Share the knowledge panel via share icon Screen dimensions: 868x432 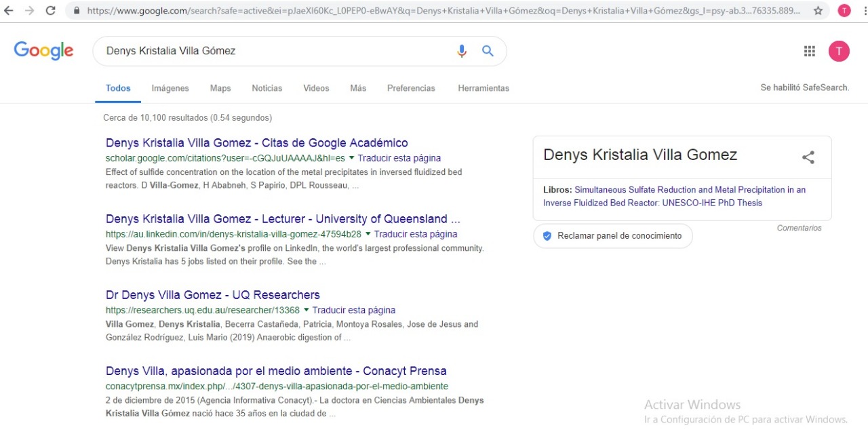(808, 157)
